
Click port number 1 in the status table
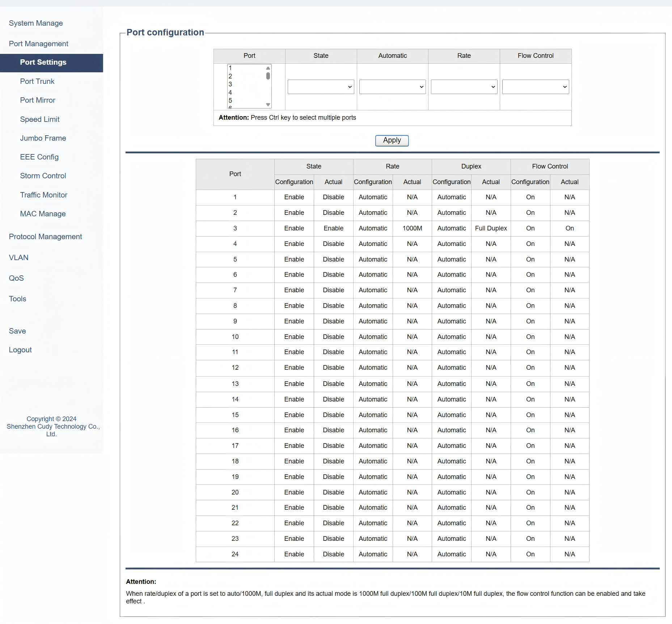[235, 197]
